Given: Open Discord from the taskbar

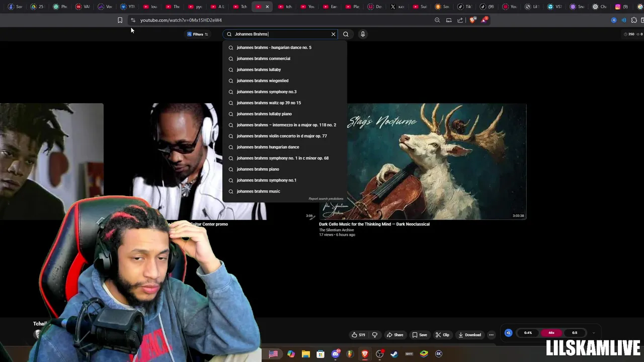Looking at the screenshot, I should click(336, 354).
